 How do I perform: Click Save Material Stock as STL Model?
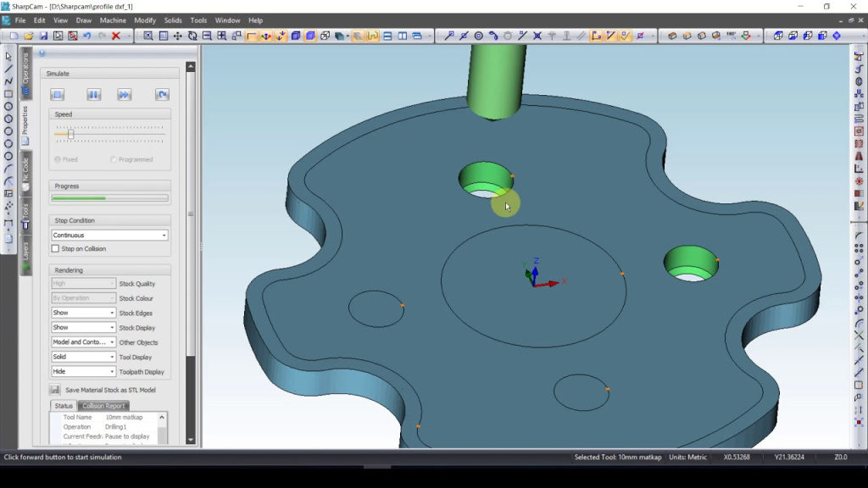tap(110, 390)
